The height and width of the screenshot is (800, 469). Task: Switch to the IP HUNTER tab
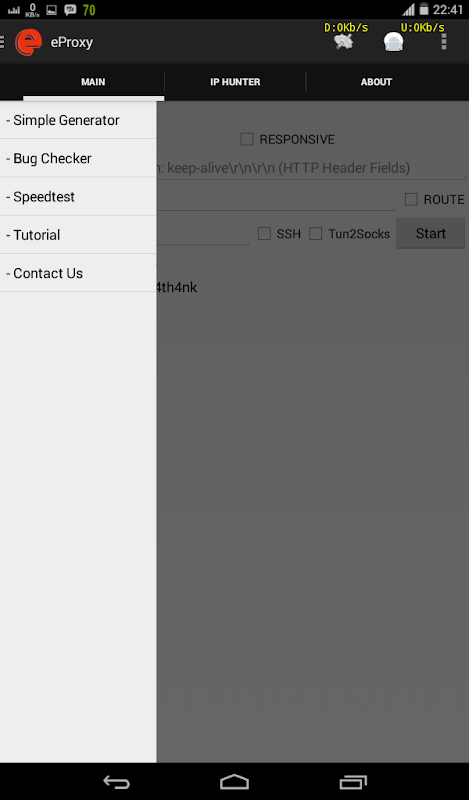point(235,82)
